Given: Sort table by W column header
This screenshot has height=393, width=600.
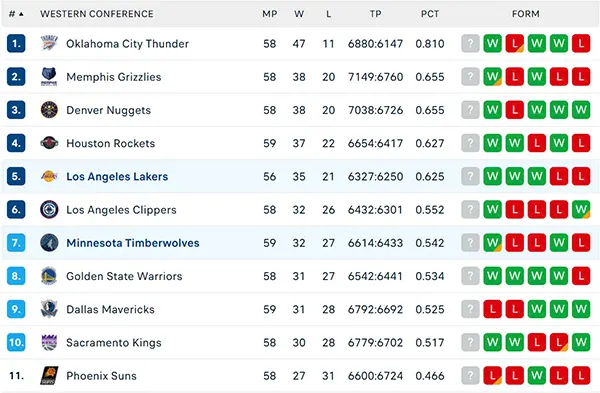Looking at the screenshot, I should pos(299,14).
